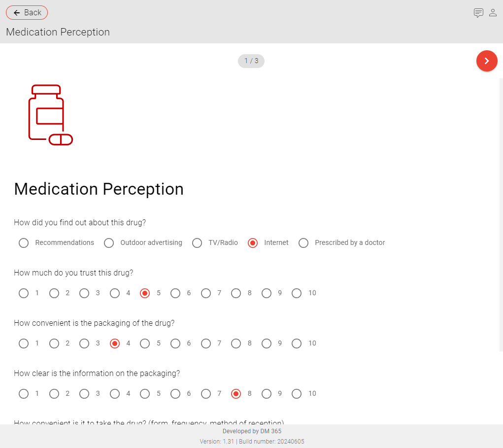Viewport: 503px width, 448px height.
Task: Rate drug trust as 10
Action: (297, 293)
